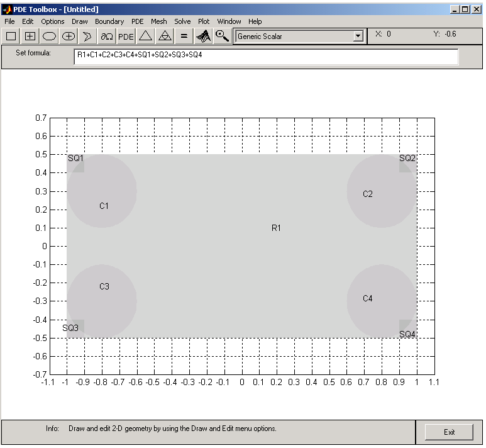Select the centered rectangle tool
The height and width of the screenshot is (448, 486).
tap(30, 36)
